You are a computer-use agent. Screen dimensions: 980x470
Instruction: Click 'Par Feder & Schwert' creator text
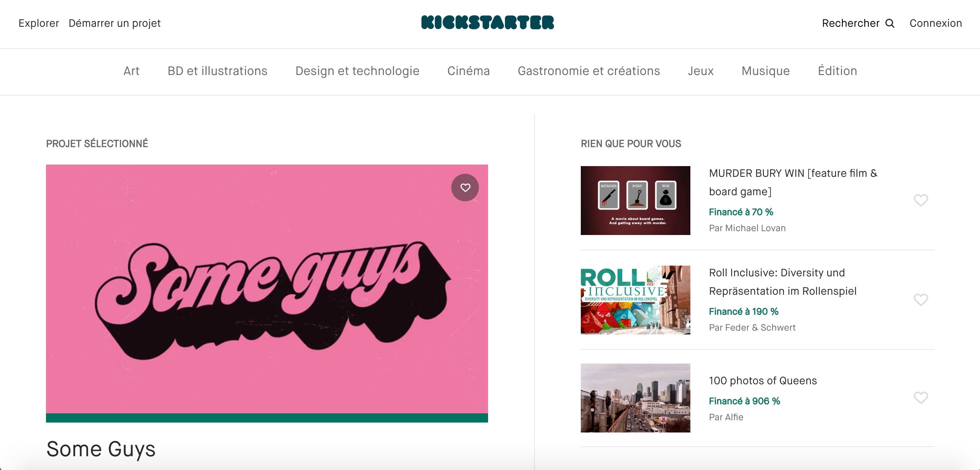coord(752,328)
